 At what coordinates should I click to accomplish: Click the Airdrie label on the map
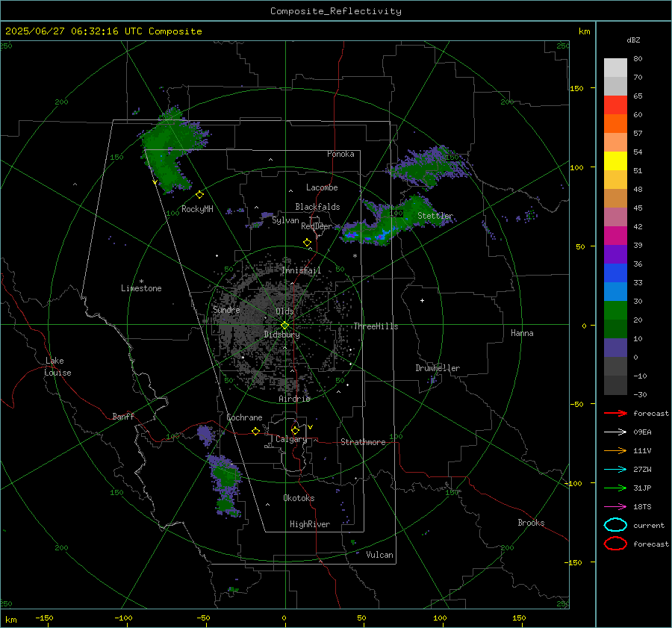pyautogui.click(x=294, y=399)
